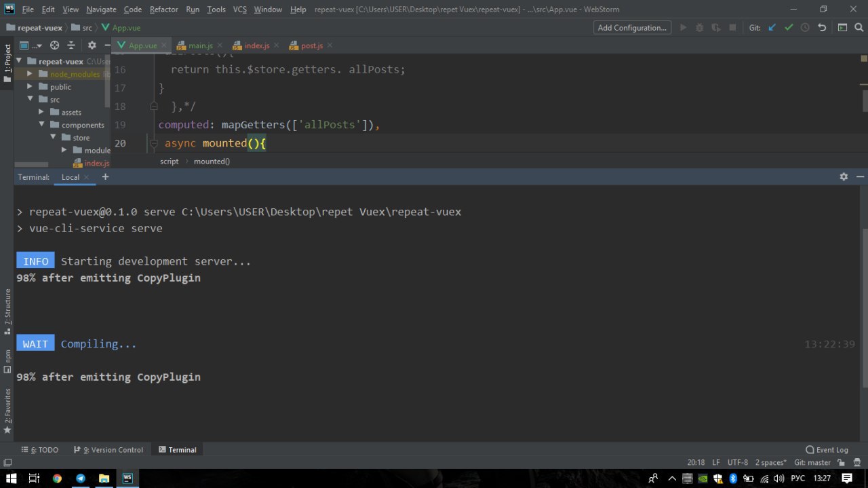Click the Windows Start button
The height and width of the screenshot is (488, 868).
(11, 478)
